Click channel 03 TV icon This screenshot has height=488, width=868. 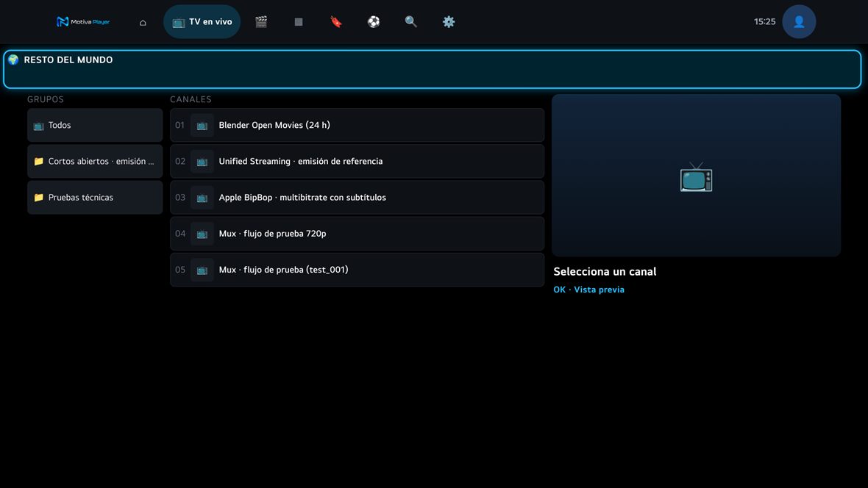coord(202,198)
